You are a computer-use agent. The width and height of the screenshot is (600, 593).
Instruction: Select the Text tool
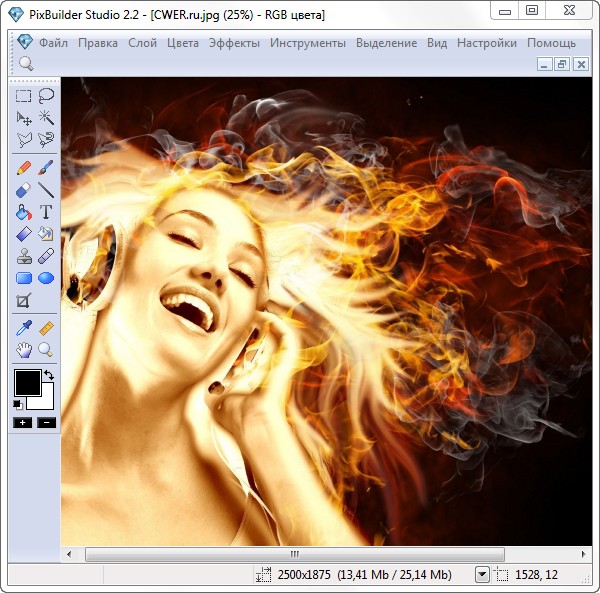pos(46,212)
